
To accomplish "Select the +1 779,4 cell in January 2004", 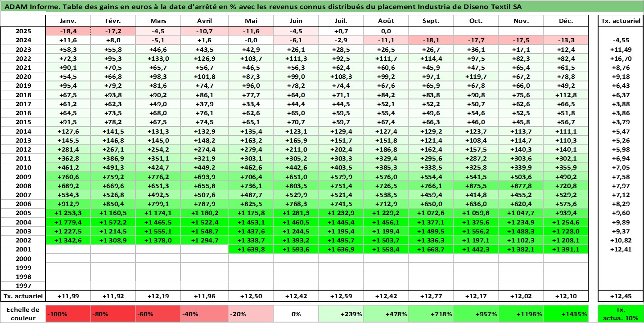I will pos(68,222).
